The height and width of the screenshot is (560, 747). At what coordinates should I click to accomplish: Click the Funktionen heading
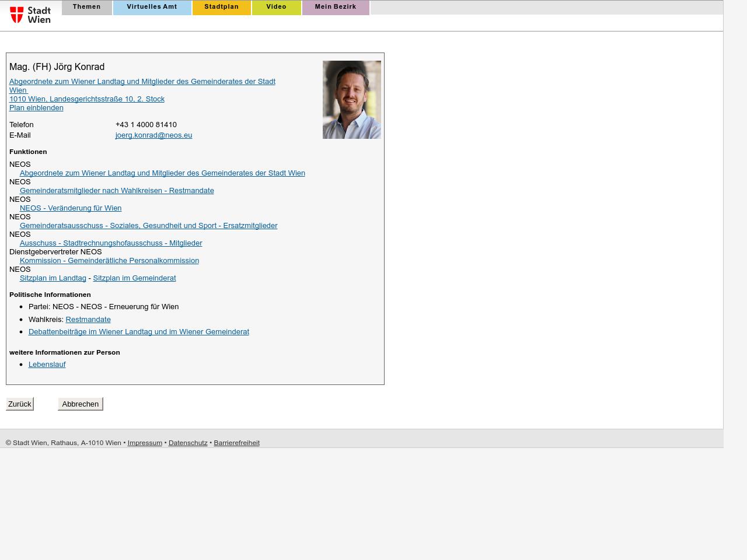28,152
